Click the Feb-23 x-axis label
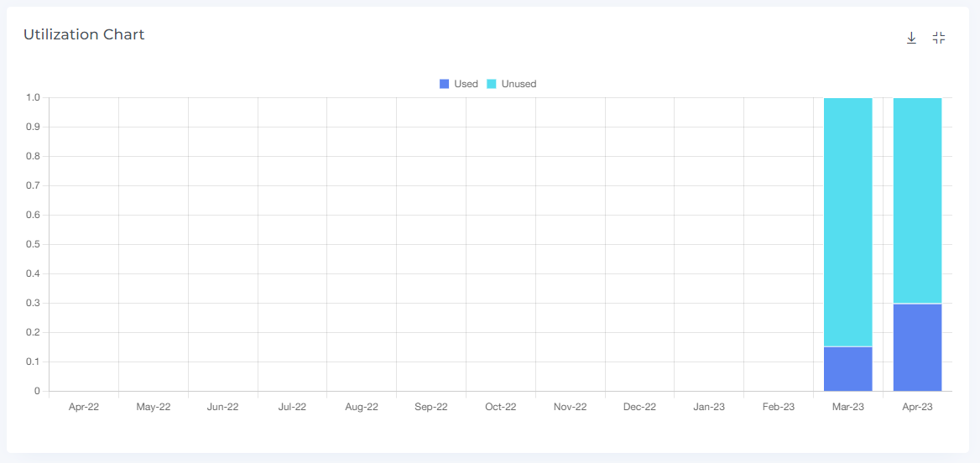 pos(779,407)
